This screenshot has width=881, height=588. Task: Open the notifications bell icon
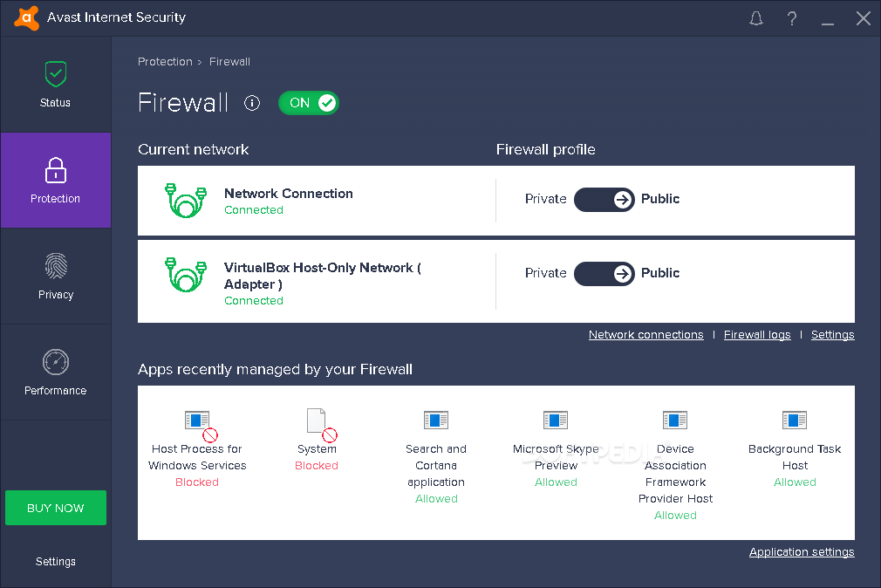[756, 18]
